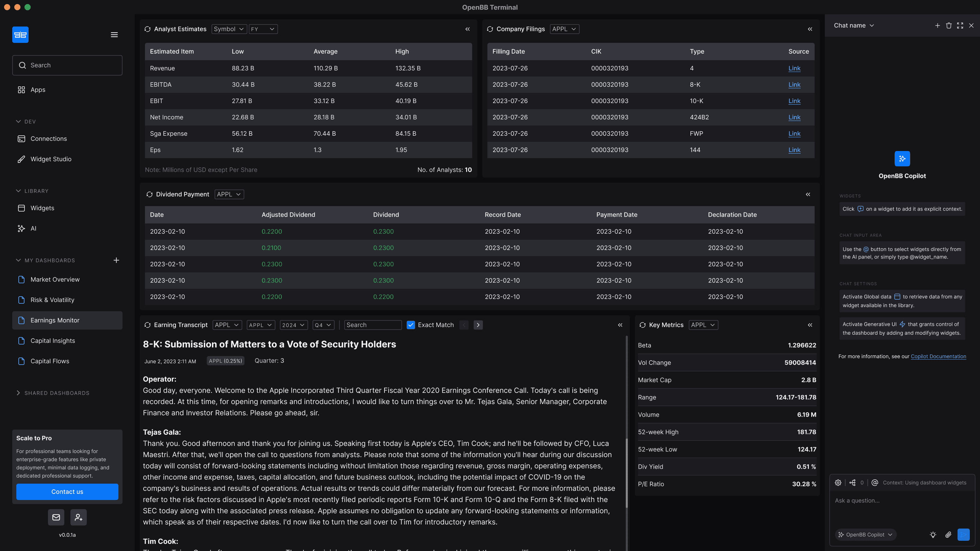Screen dimensions: 980x551
Task: Refresh the Analyst Estimates widget
Action: (148, 29)
